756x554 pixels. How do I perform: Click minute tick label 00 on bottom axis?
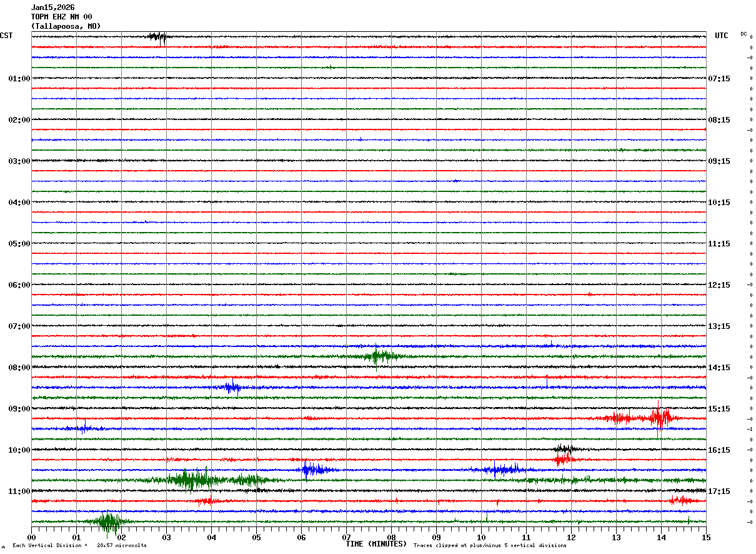coord(31,537)
